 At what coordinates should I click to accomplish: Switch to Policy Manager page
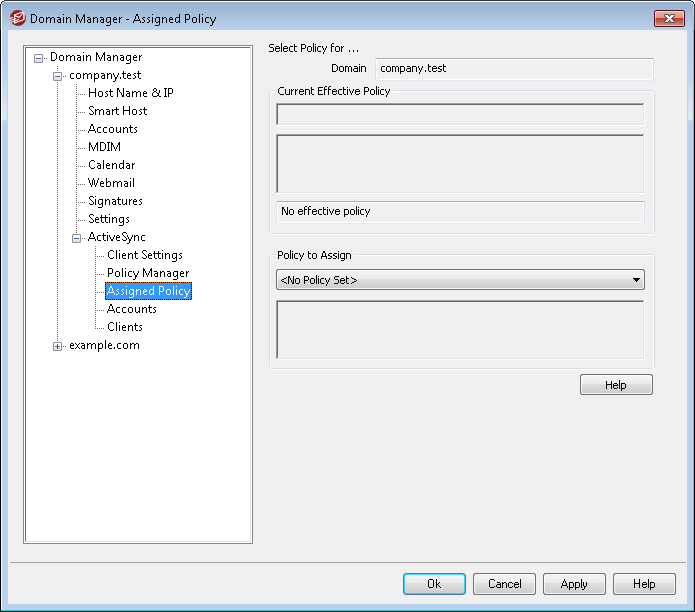148,273
